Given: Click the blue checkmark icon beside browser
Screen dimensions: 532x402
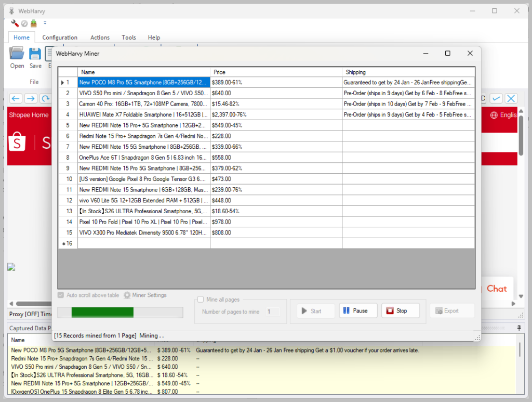Looking at the screenshot, I should pos(497,98).
